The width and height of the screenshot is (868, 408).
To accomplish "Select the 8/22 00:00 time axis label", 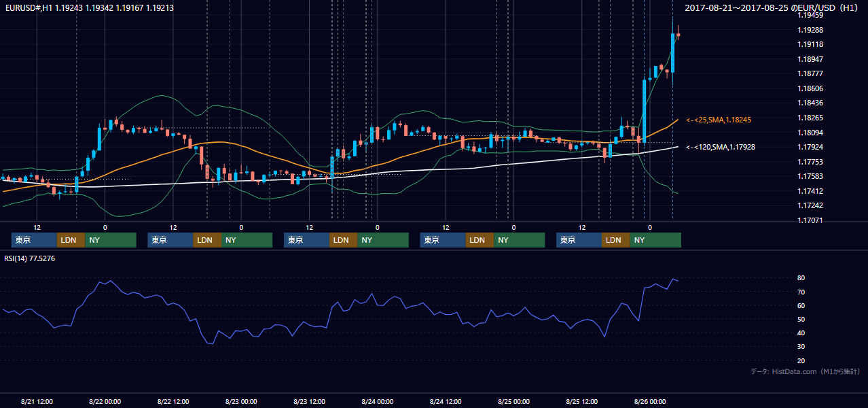I will [x=105, y=401].
